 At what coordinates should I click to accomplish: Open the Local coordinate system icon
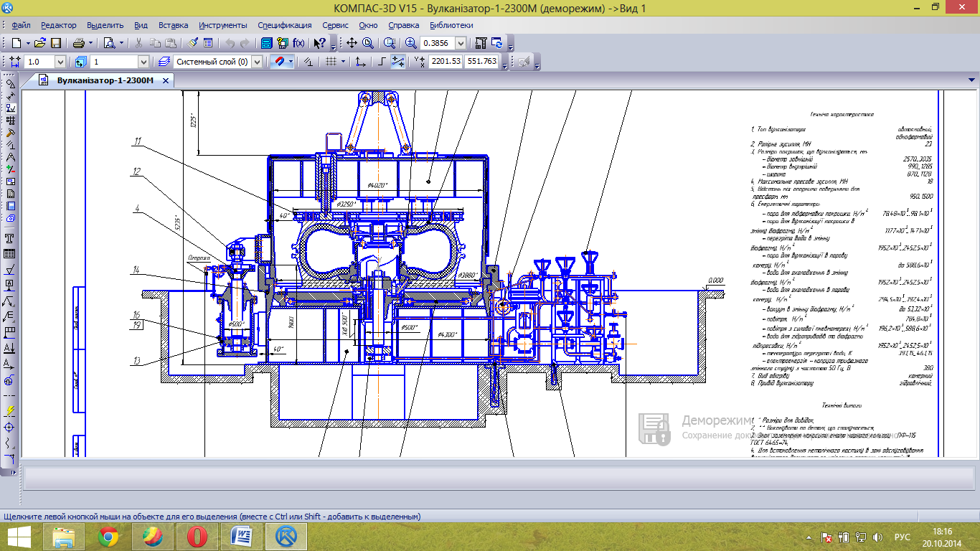360,62
